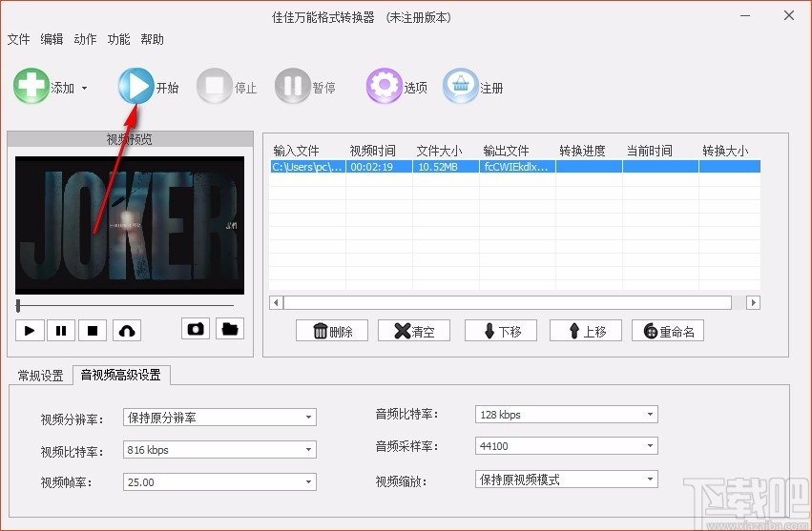Viewport: 812px width, 531px height.
Task: Click the grey Stop (停止) toolbar icon
Action: coord(215,86)
